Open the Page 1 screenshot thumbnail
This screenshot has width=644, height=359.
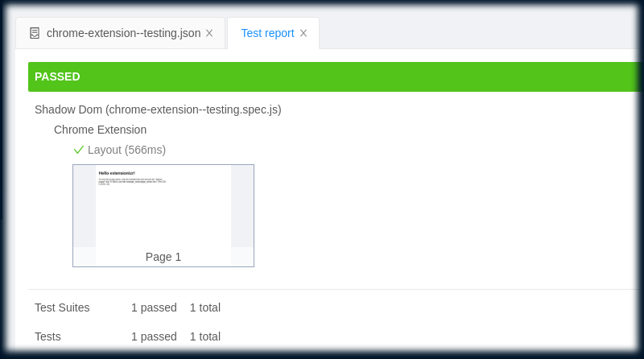pyautogui.click(x=163, y=216)
